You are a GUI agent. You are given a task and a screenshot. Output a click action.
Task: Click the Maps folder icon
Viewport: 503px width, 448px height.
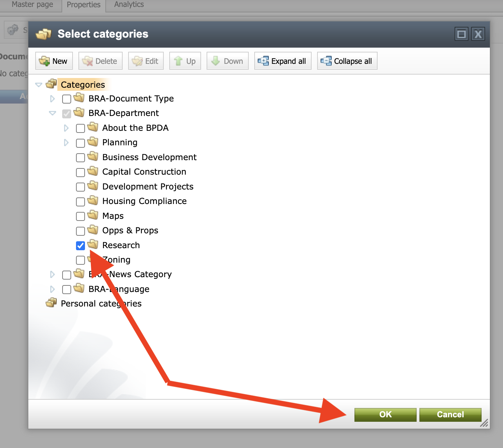click(x=93, y=215)
